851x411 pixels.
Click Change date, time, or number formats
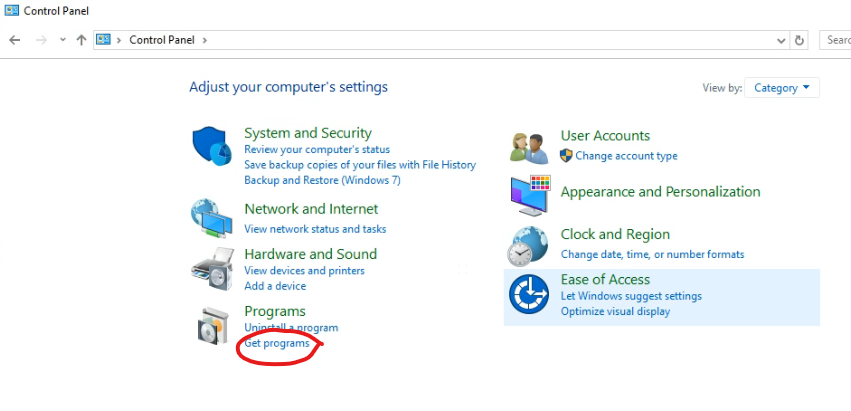[x=652, y=254]
